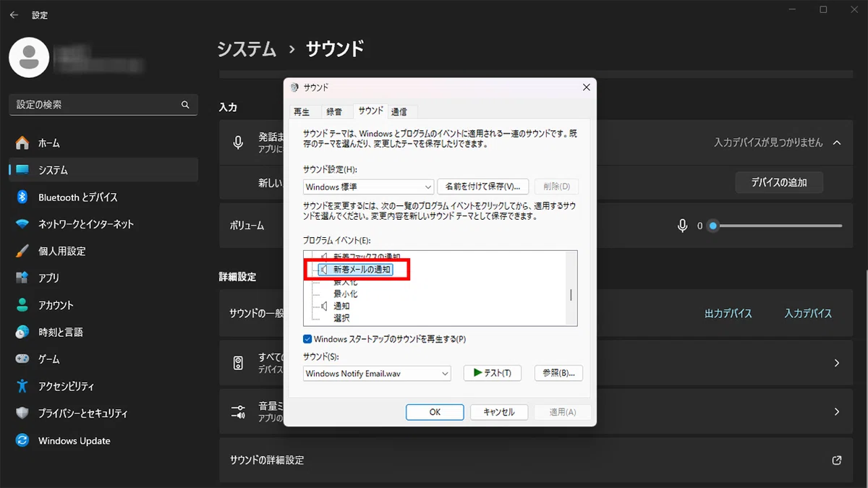Switch to the 再生 tab
Screen dimensions: 868x488
[x=302, y=111]
